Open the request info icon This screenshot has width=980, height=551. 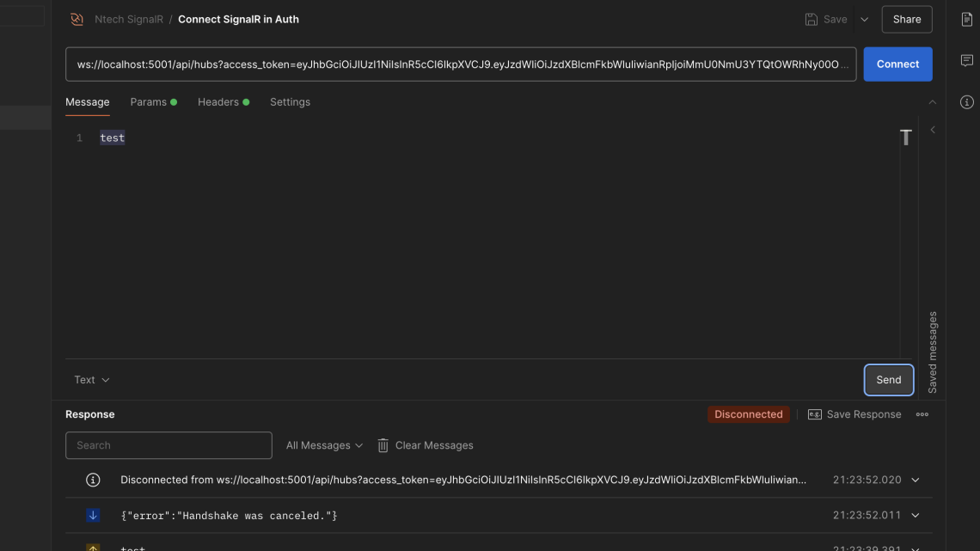(x=967, y=101)
